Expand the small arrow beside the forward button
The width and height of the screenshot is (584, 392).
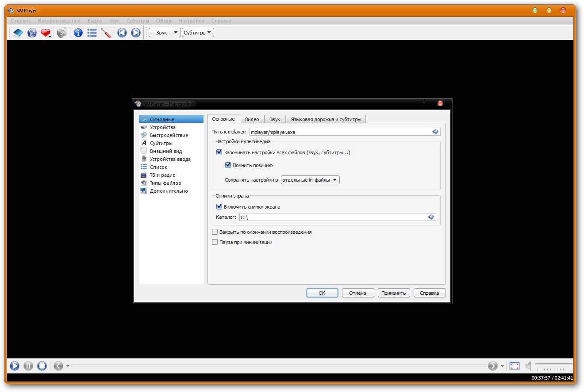(502, 366)
